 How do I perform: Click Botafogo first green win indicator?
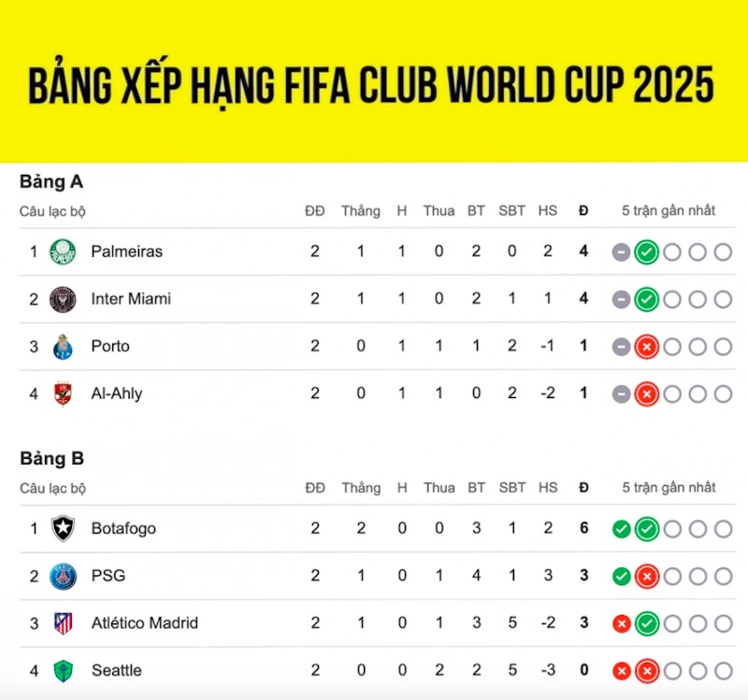pos(622,529)
